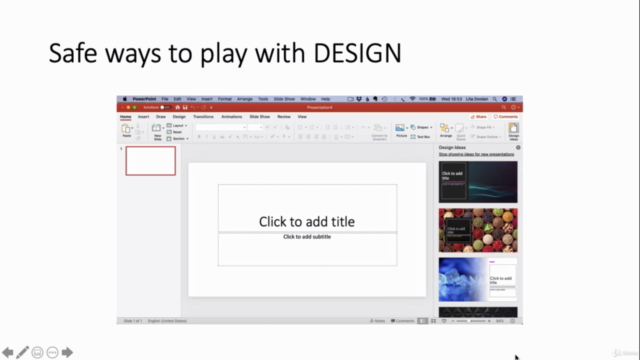The width and height of the screenshot is (640, 360).
Task: Click the Italic formatting button
Action: 207,137
